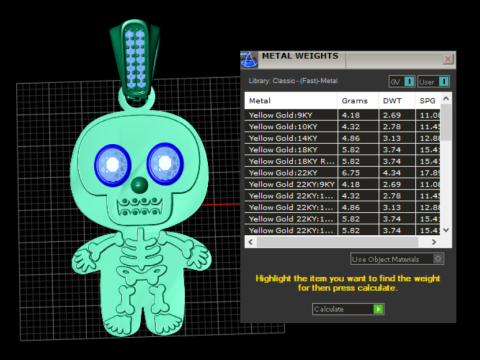This screenshot has width=480, height=360.
Task: Select the skeleton's teeth panel
Action: click(x=140, y=207)
